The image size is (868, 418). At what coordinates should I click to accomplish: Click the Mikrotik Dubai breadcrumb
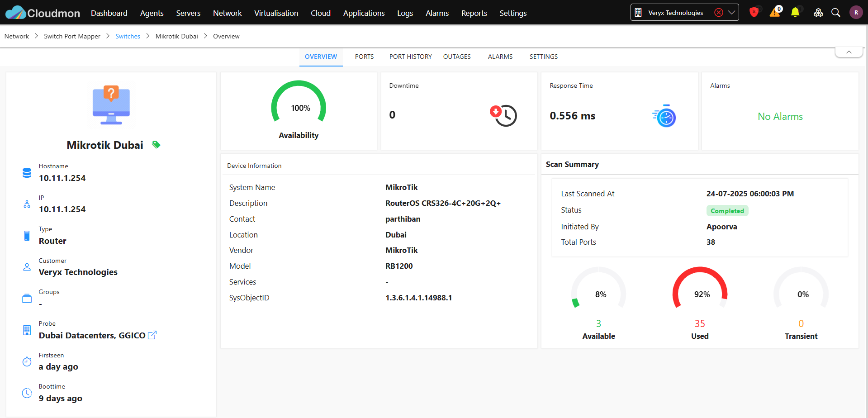(177, 36)
